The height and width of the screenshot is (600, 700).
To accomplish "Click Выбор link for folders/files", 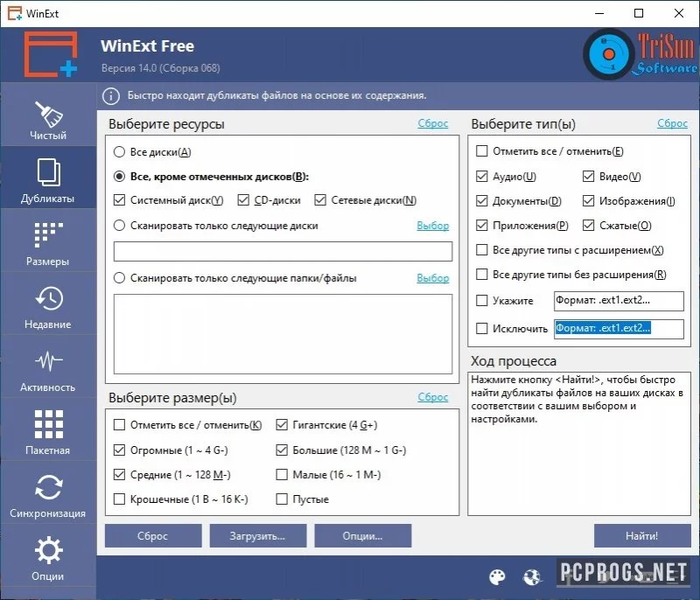I will click(432, 278).
